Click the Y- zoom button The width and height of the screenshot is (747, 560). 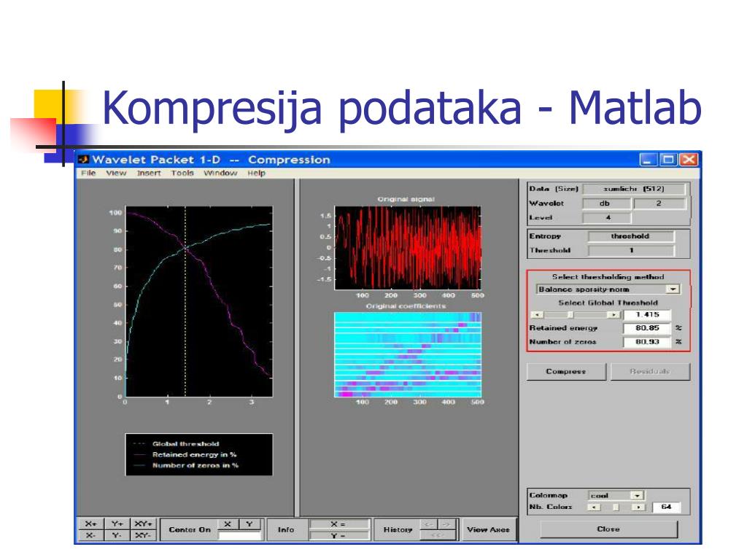pyautogui.click(x=117, y=535)
